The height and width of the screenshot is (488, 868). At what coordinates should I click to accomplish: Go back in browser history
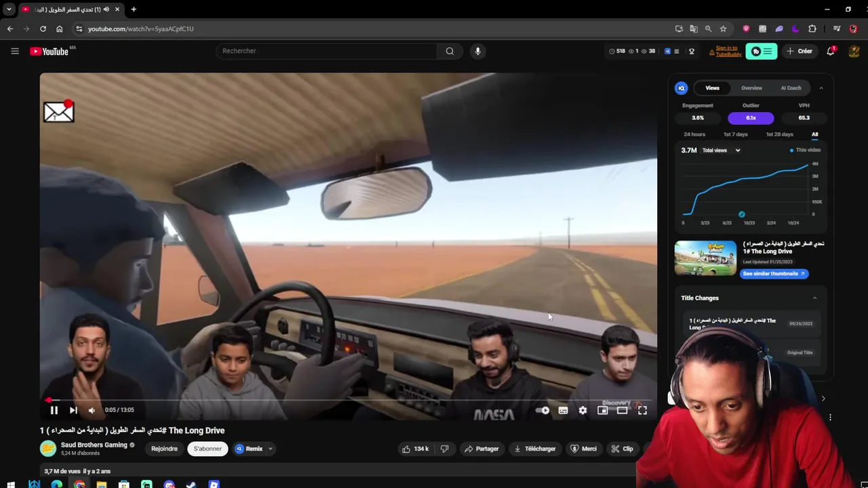click(9, 28)
